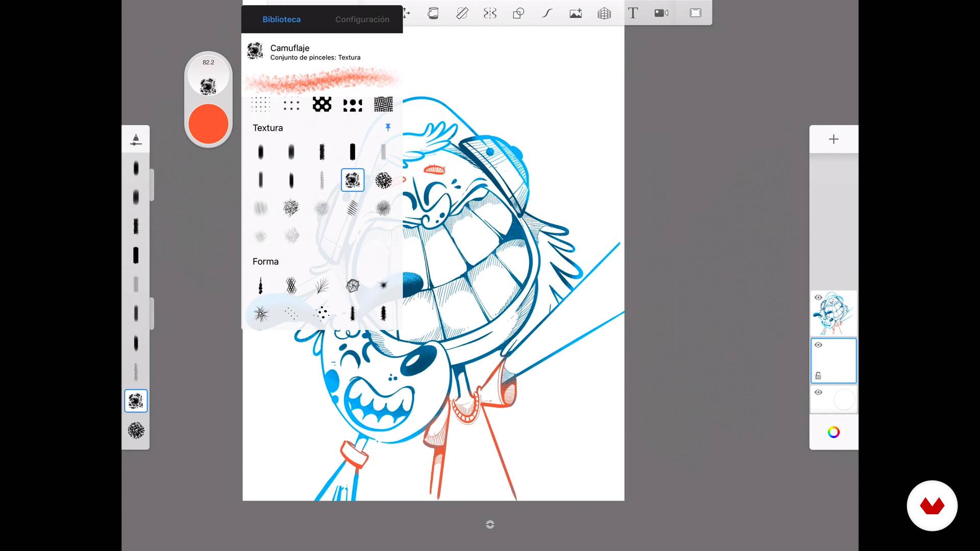Pick the checkered polka-dot pattern brush

click(322, 105)
